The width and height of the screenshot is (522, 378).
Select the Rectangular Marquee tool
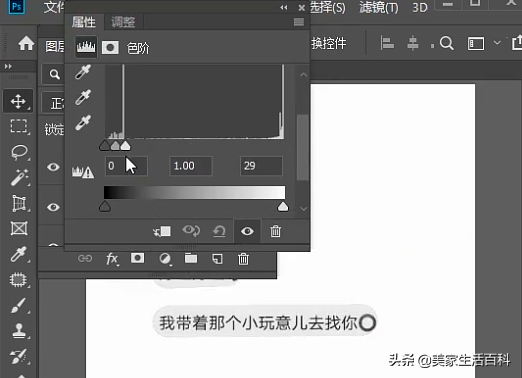point(19,126)
